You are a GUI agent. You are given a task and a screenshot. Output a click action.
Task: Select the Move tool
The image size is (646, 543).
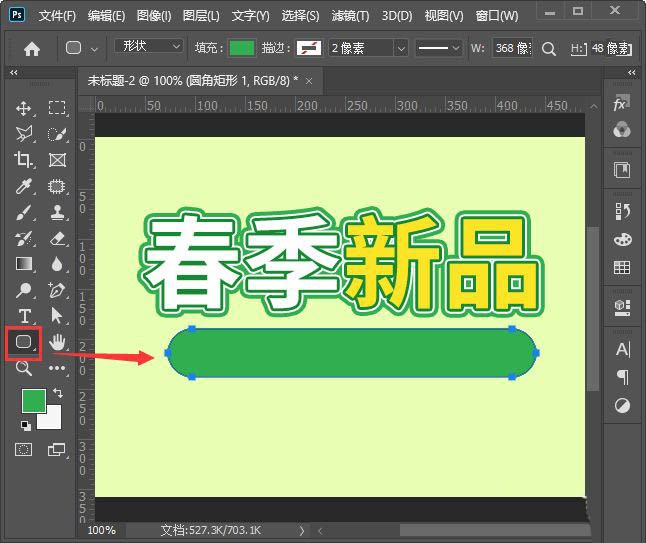(24, 108)
